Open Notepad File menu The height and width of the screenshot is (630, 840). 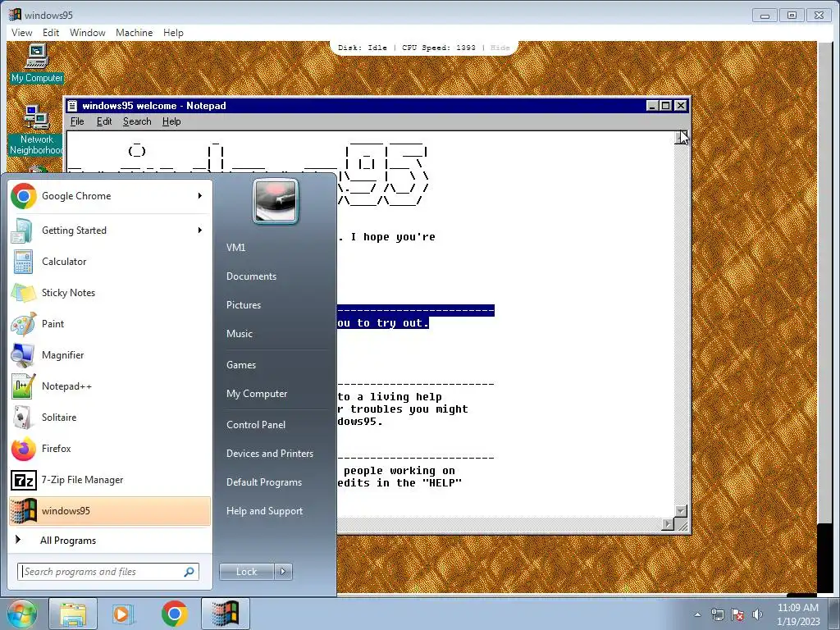pyautogui.click(x=77, y=121)
